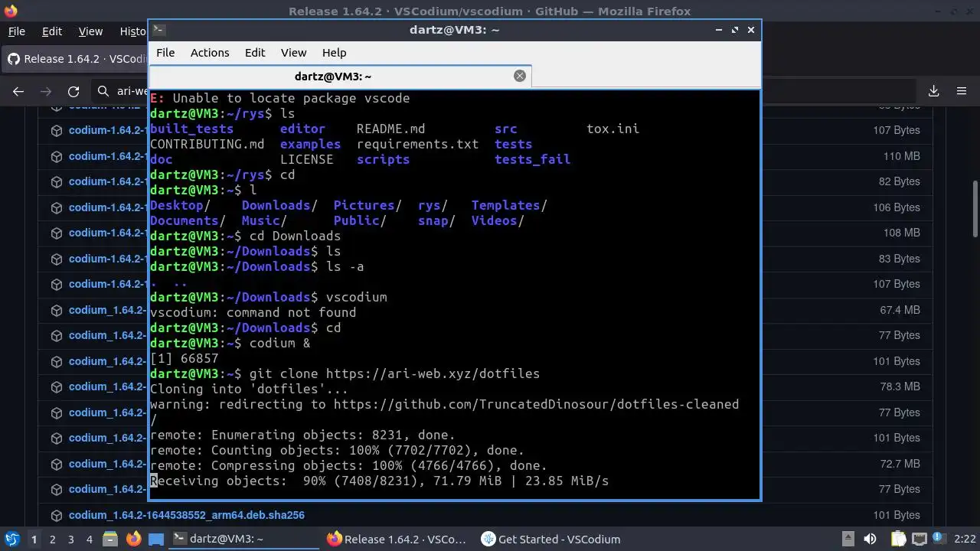Switch to Get Started - VSCodium taskbar entry
Image resolution: width=980 pixels, height=551 pixels.
[x=551, y=539]
